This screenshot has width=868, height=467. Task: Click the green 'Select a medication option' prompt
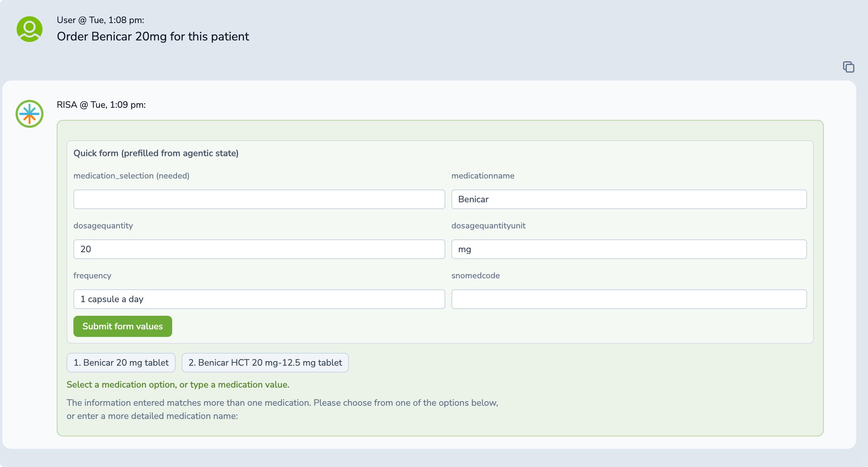point(178,385)
